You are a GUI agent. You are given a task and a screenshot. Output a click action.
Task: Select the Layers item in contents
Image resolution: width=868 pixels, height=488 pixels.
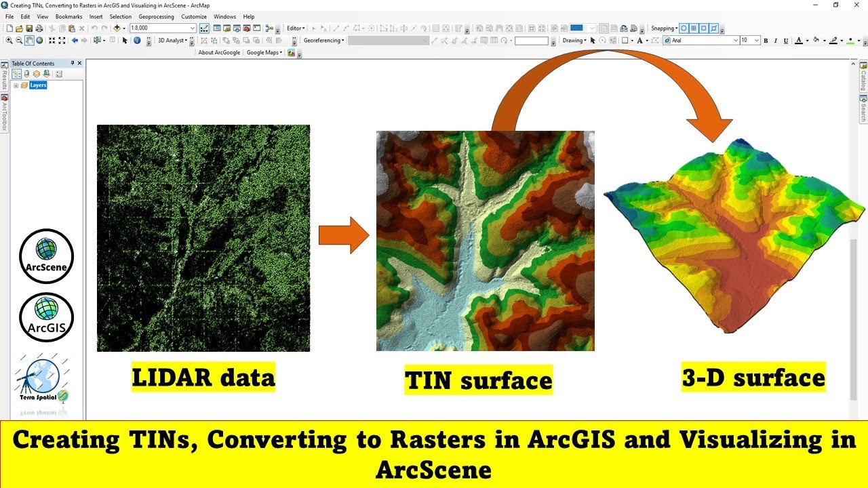tap(38, 85)
